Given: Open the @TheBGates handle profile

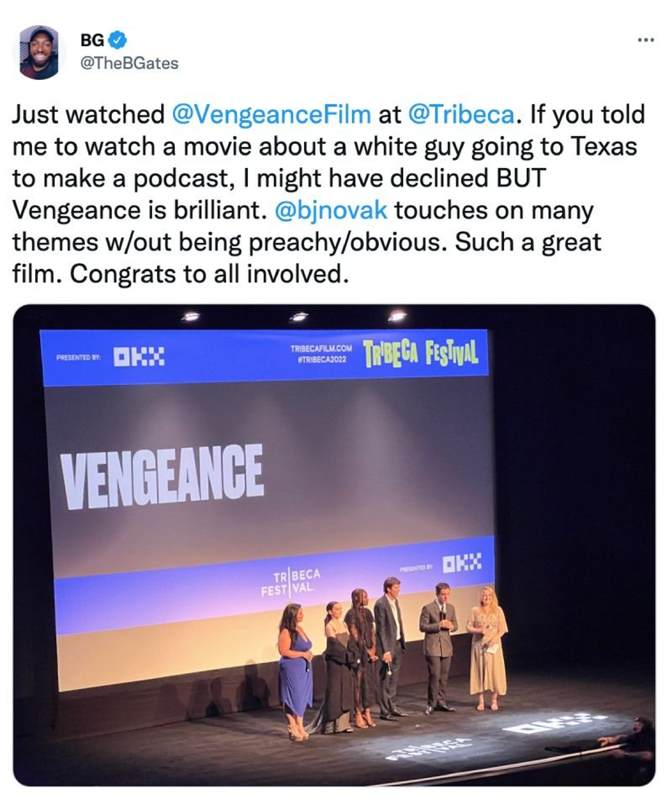Looking at the screenshot, I should click(x=129, y=63).
